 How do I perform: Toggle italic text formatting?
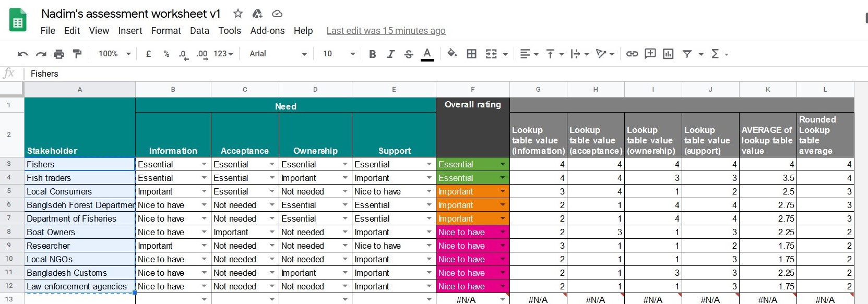(390, 54)
